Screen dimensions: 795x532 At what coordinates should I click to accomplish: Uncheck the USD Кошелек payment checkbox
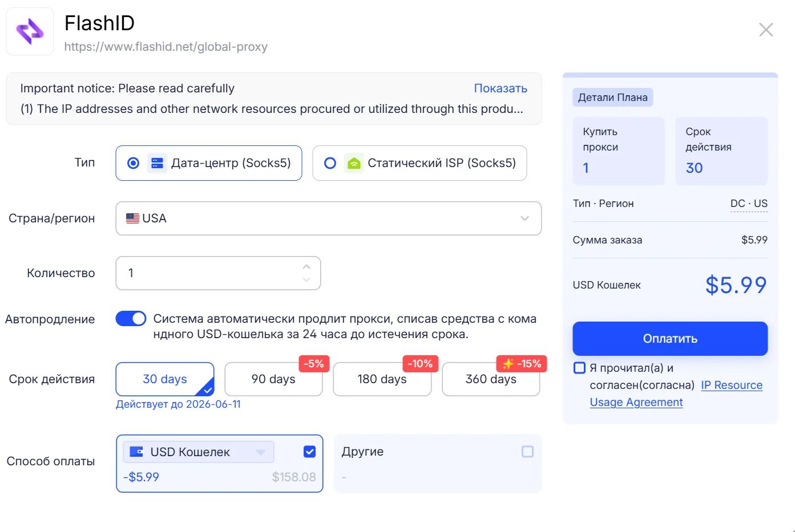click(309, 452)
